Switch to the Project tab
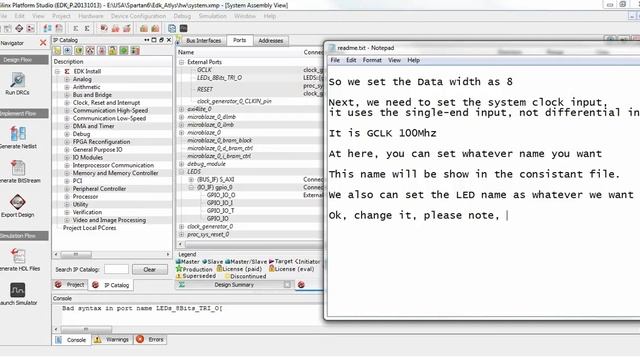This screenshot has width=640, height=360. (x=71, y=284)
